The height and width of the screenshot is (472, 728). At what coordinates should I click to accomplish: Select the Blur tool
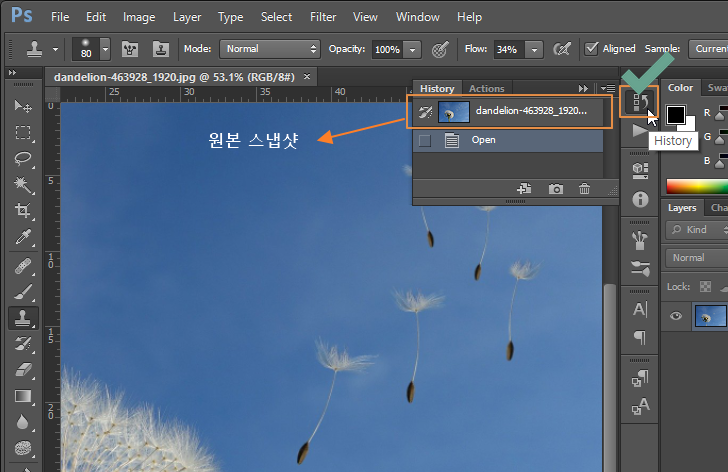tap(22, 422)
